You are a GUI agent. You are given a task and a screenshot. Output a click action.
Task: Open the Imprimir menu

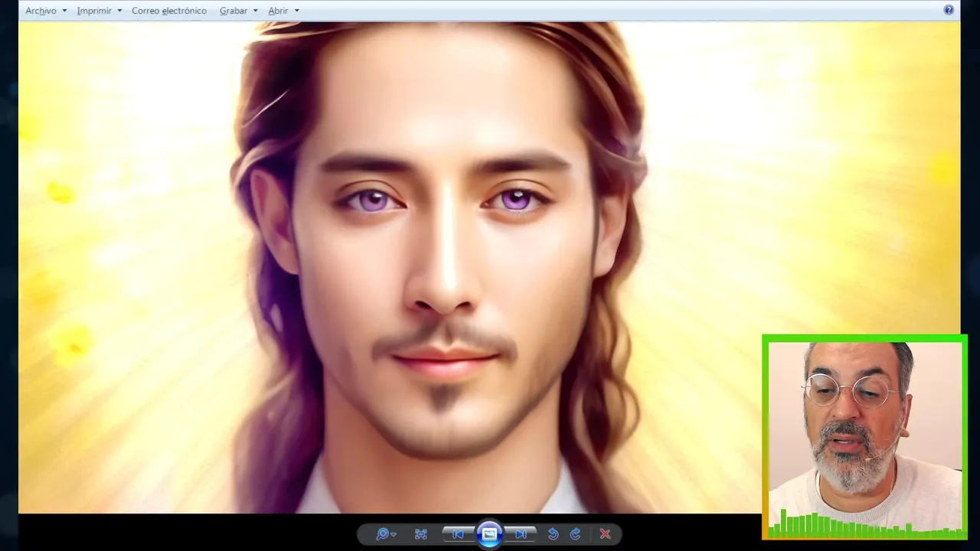pos(94,11)
